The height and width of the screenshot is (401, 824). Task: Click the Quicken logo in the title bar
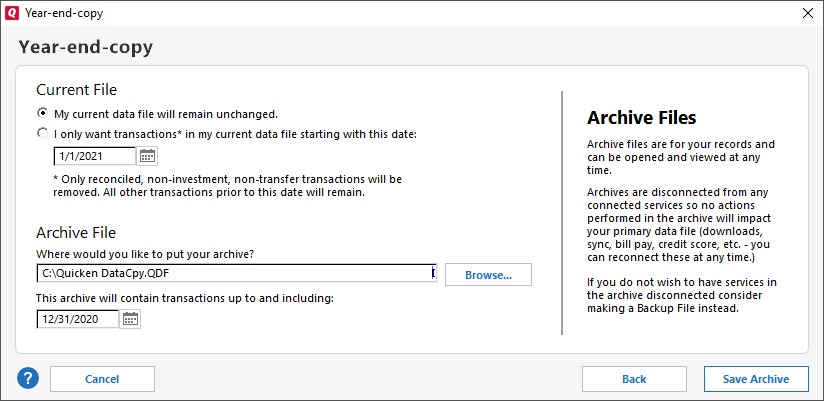point(12,13)
